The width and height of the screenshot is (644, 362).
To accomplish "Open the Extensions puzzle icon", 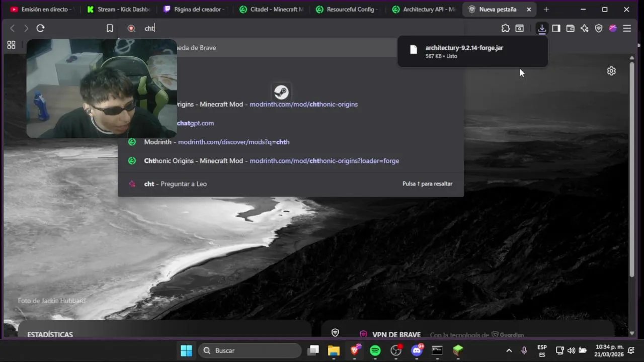I will pos(506,29).
